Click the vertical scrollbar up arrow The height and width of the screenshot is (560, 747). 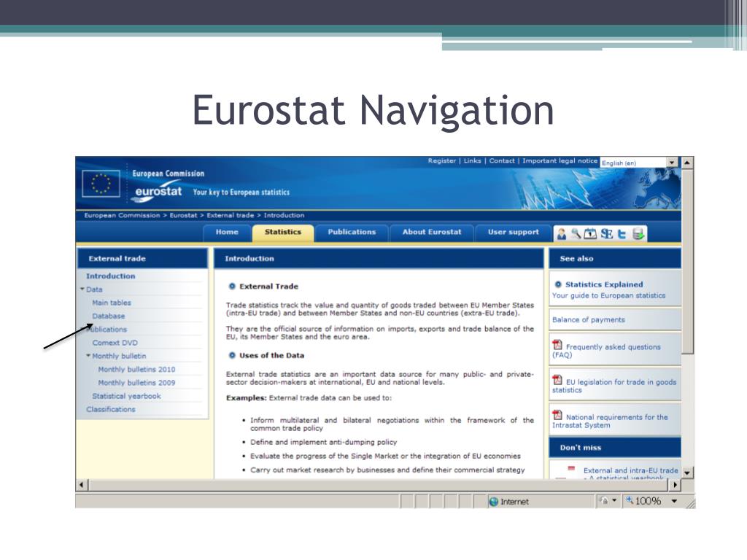[x=687, y=163]
